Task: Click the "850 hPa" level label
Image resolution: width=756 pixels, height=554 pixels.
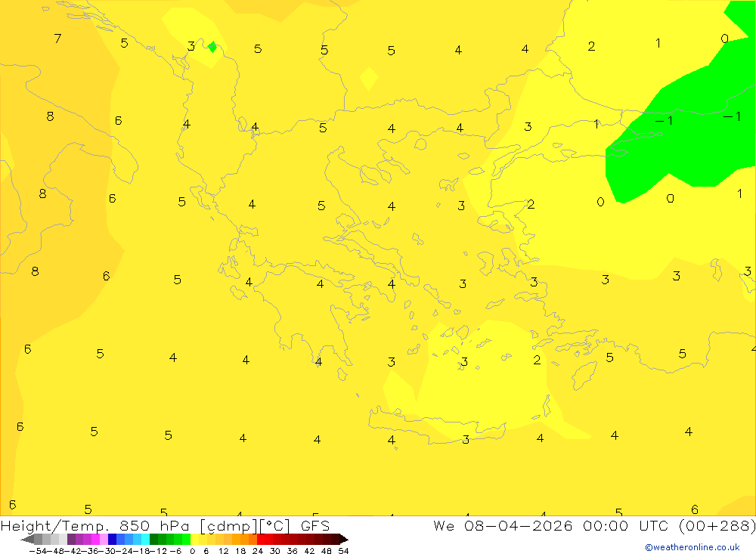Action: point(155,525)
